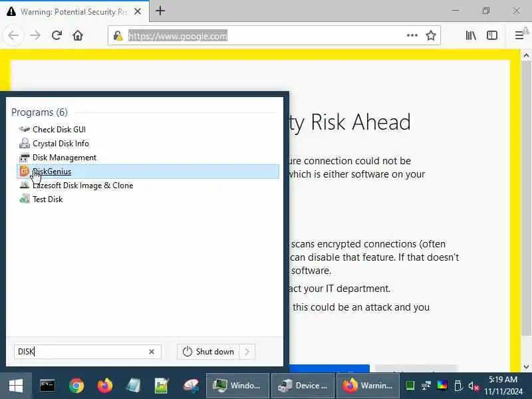The height and width of the screenshot is (399, 532).
Task: Open the notepad-style taskbar icon
Action: (133, 386)
